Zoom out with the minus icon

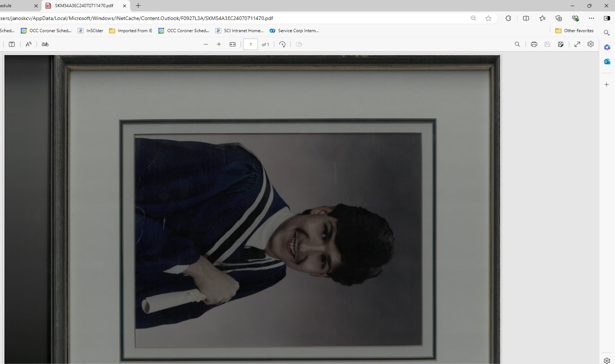point(206,44)
